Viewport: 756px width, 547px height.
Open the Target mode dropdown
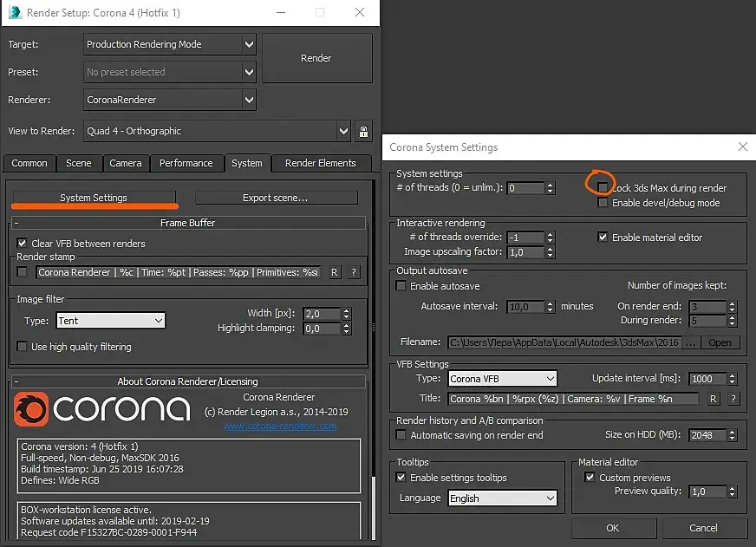tap(170, 44)
